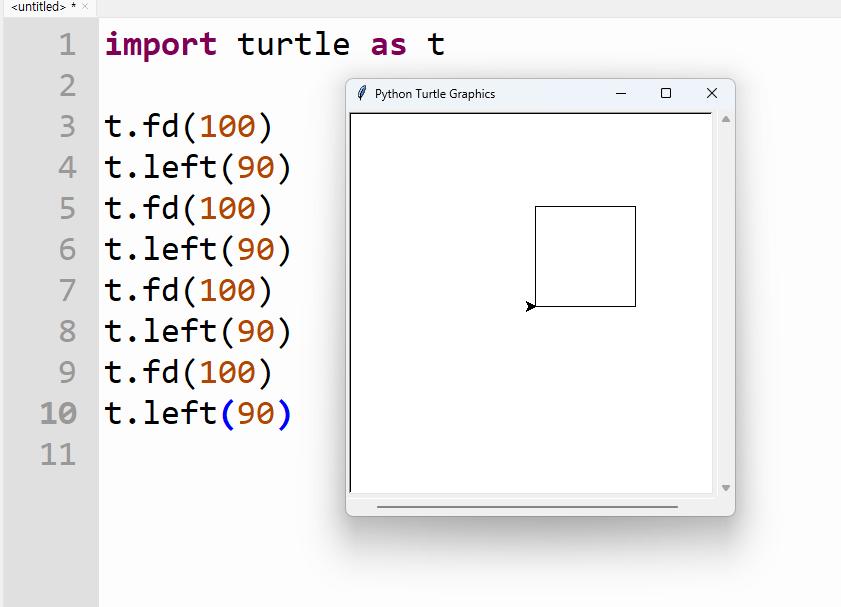The image size is (841, 607).
Task: Click the 'import' keyword on line 1
Action: [161, 45]
